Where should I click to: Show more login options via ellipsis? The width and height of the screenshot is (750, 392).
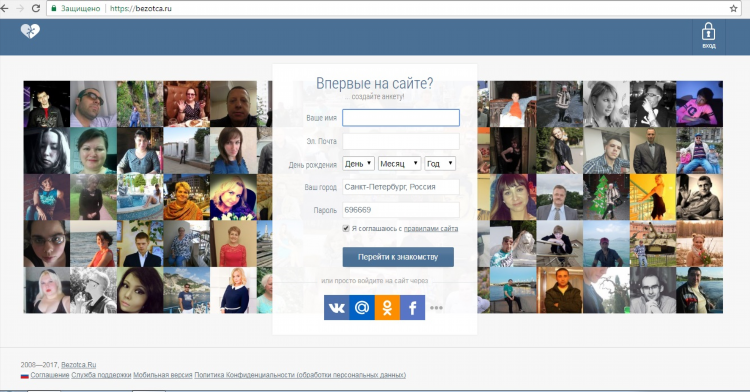click(436, 308)
